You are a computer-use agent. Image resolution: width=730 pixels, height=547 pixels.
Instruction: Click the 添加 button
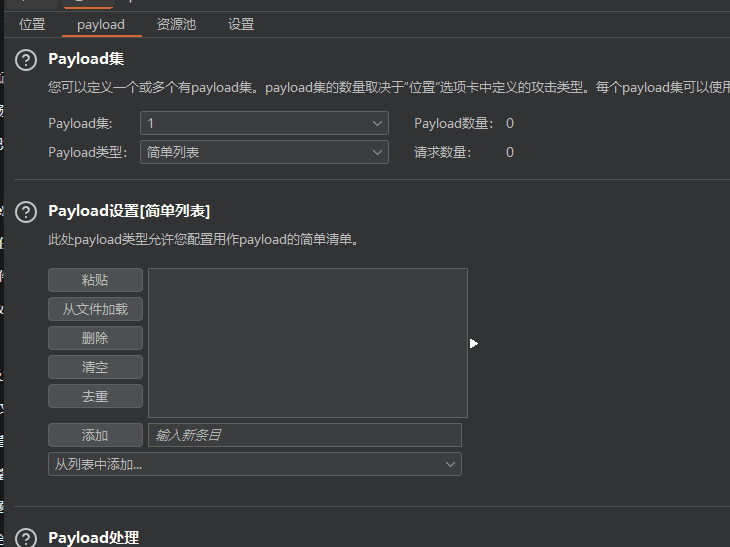click(x=95, y=435)
